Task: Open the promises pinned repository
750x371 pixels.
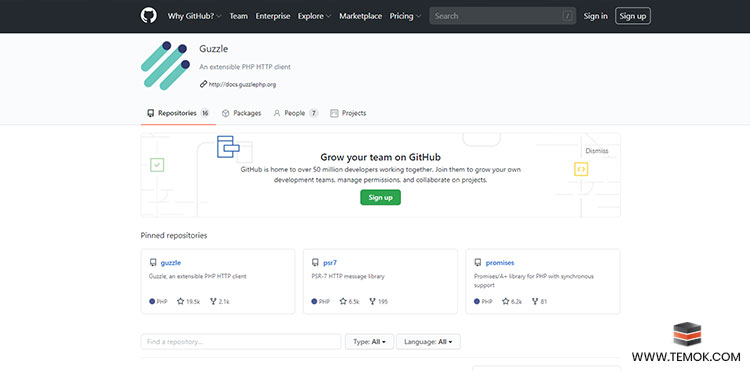Action: click(500, 262)
